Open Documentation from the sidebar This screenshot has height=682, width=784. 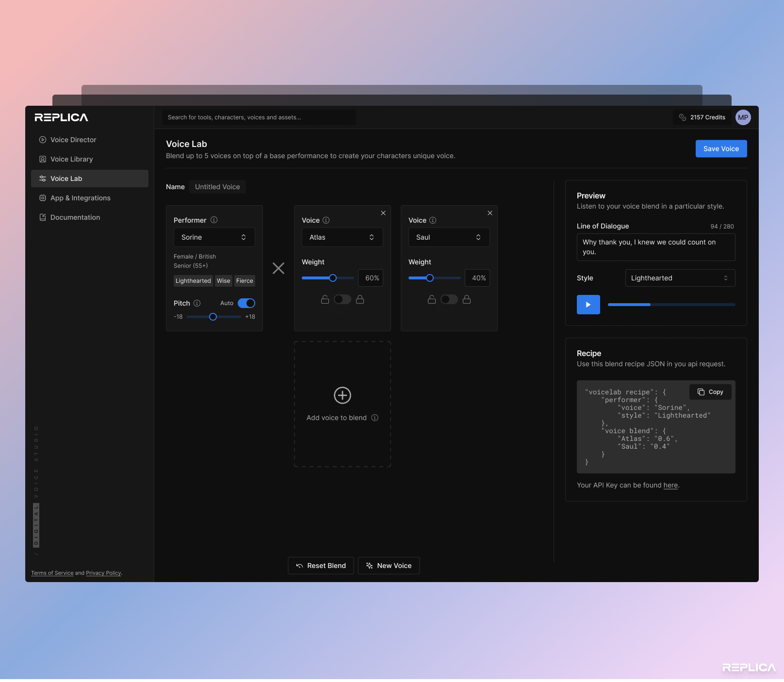90,217
